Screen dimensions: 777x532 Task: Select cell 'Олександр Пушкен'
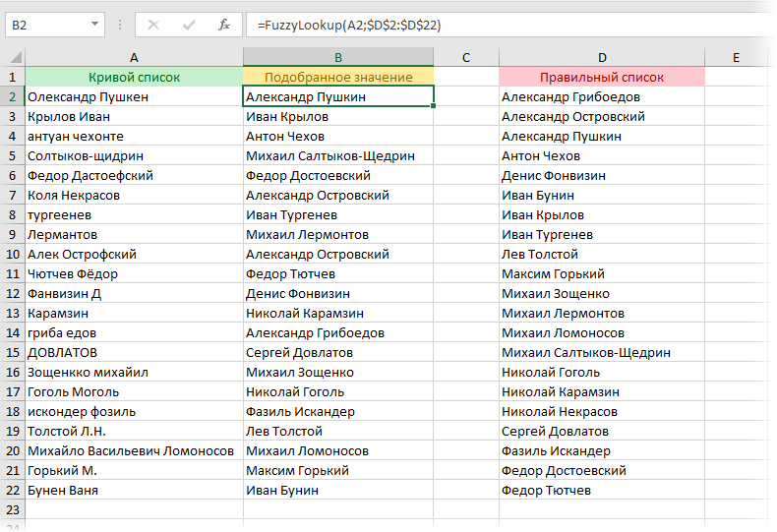[134, 96]
